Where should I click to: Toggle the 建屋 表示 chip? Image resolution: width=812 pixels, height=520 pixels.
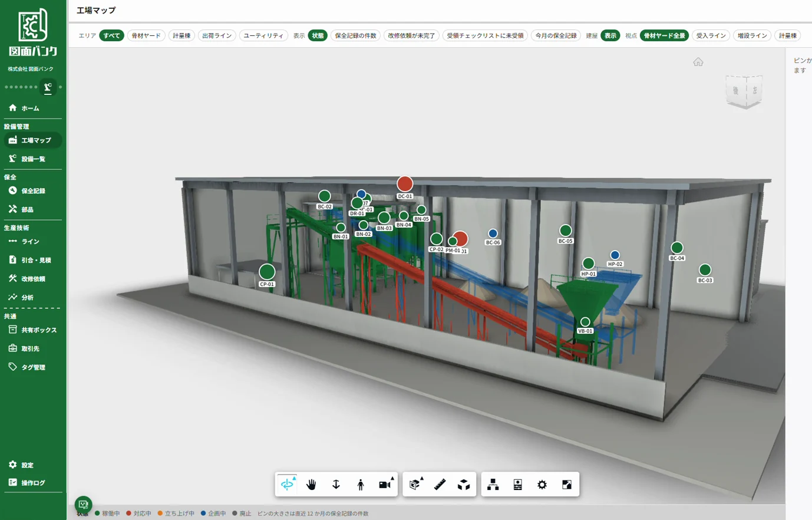(610, 36)
